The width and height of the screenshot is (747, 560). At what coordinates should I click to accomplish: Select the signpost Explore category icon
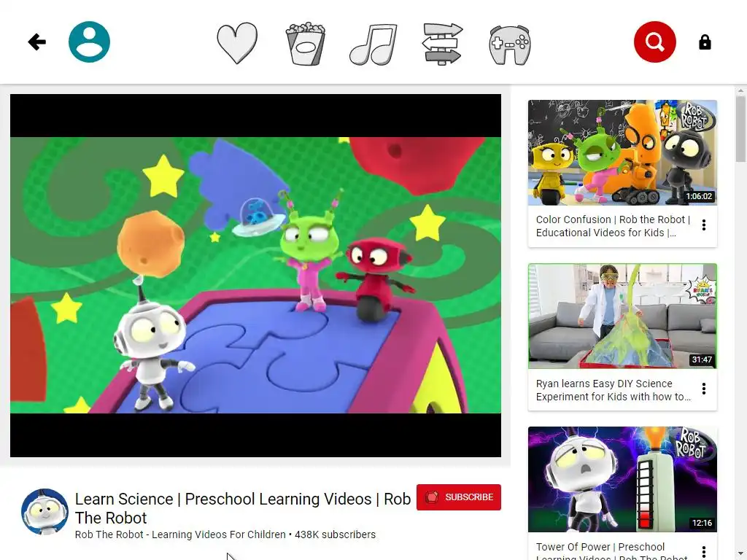click(x=442, y=44)
